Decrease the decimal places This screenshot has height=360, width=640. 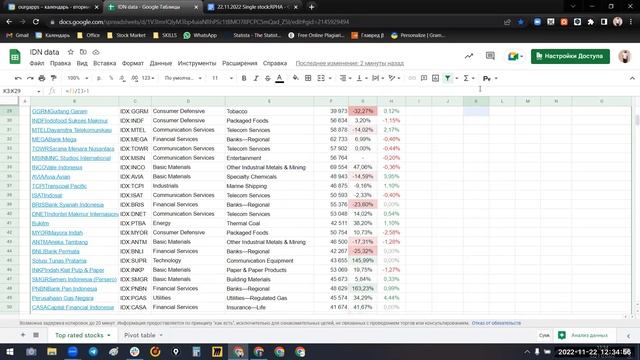point(122,78)
